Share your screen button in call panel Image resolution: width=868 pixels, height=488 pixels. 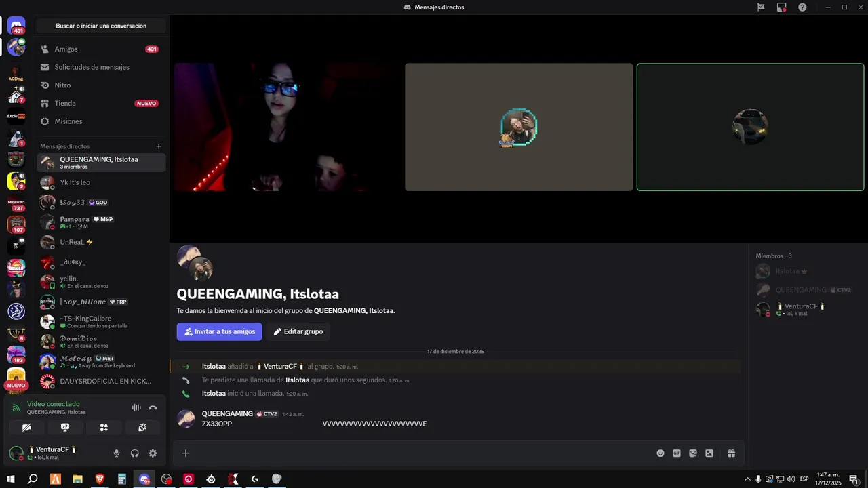(65, 428)
